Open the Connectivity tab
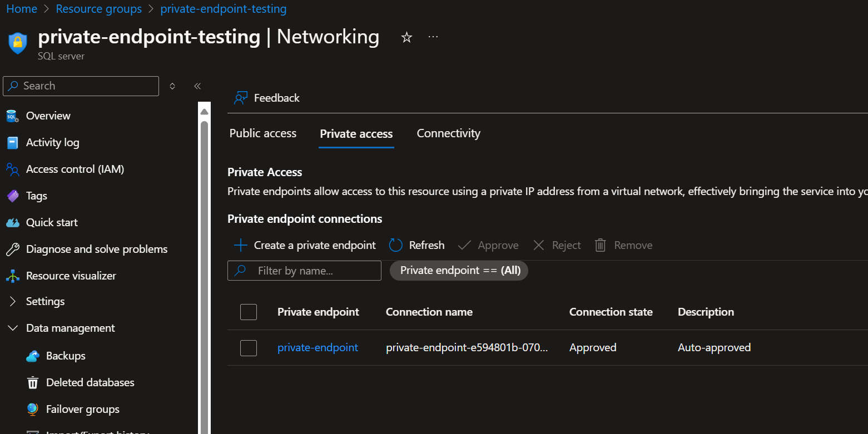This screenshot has height=434, width=868. point(449,133)
